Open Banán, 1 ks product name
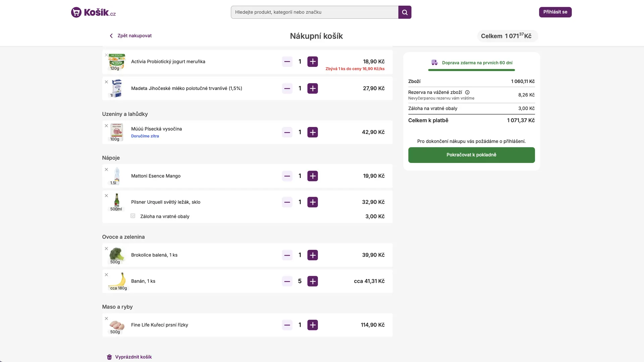644x362 pixels. 143,281
